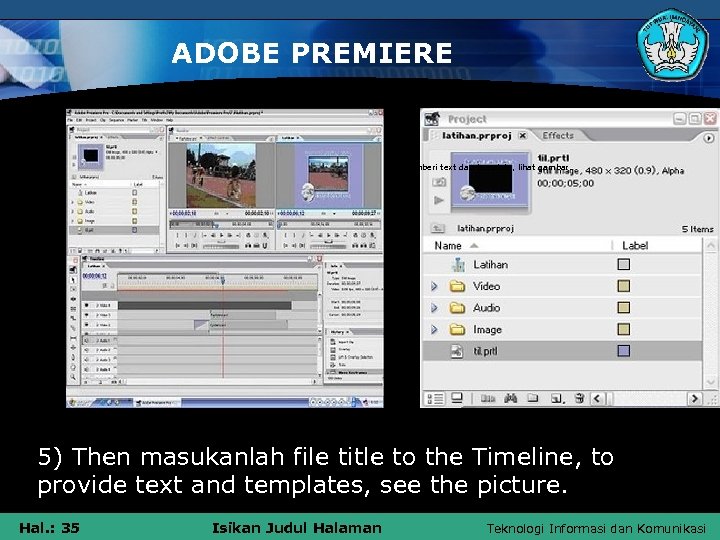Open the enlarged Project panel flyout menu arrow
The image size is (720, 540).
click(x=709, y=138)
